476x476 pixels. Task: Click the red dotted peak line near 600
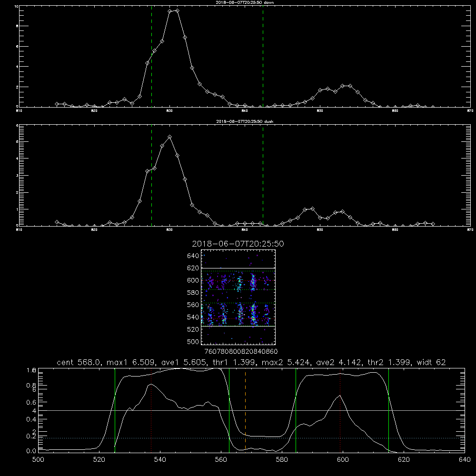340,410
